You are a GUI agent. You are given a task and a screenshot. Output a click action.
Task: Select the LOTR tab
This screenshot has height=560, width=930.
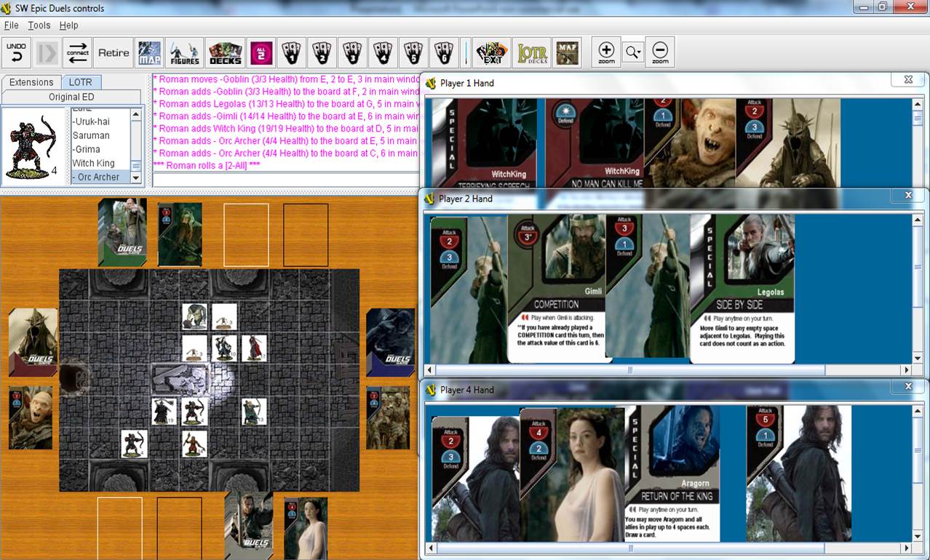tap(81, 82)
